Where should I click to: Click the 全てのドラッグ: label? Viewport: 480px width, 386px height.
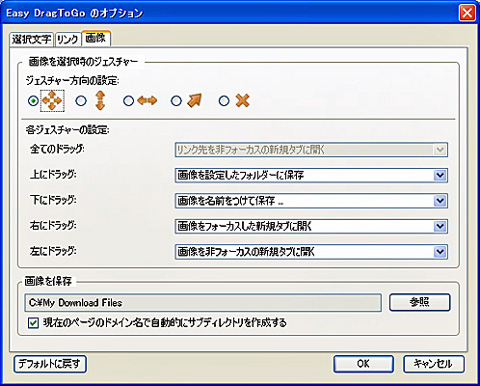coord(57,149)
